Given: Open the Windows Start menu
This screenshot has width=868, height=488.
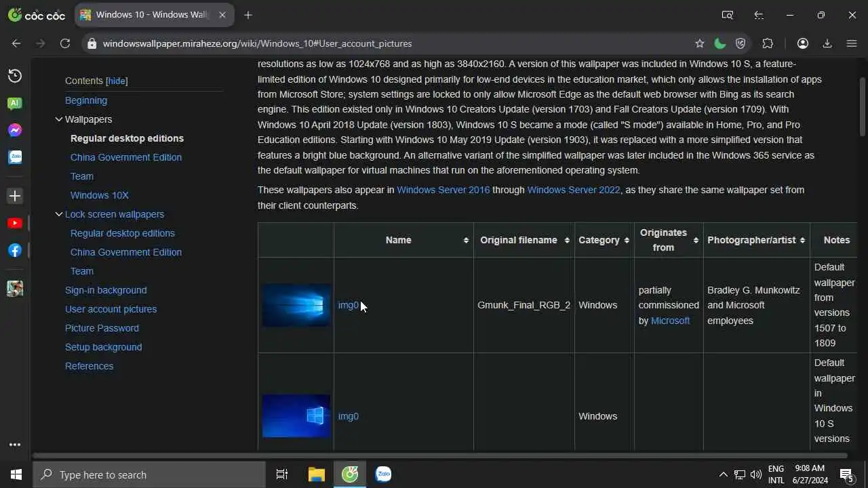Looking at the screenshot, I should click(x=16, y=474).
